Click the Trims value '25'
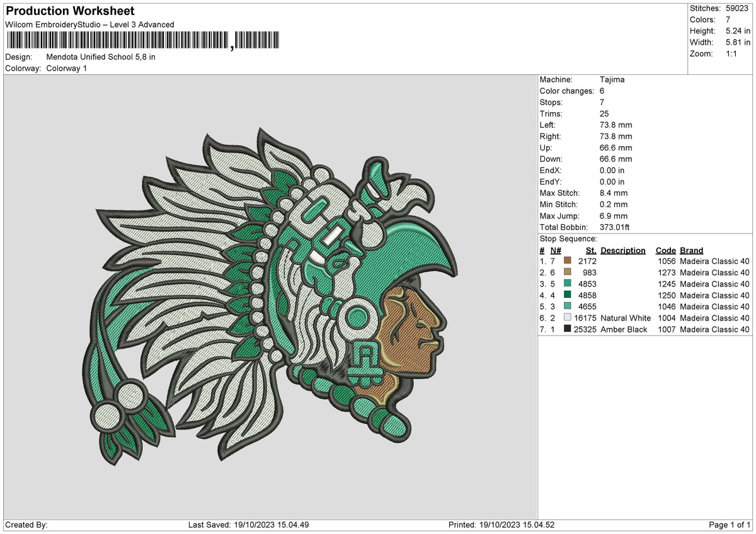This screenshot has height=534, width=756. (605, 114)
